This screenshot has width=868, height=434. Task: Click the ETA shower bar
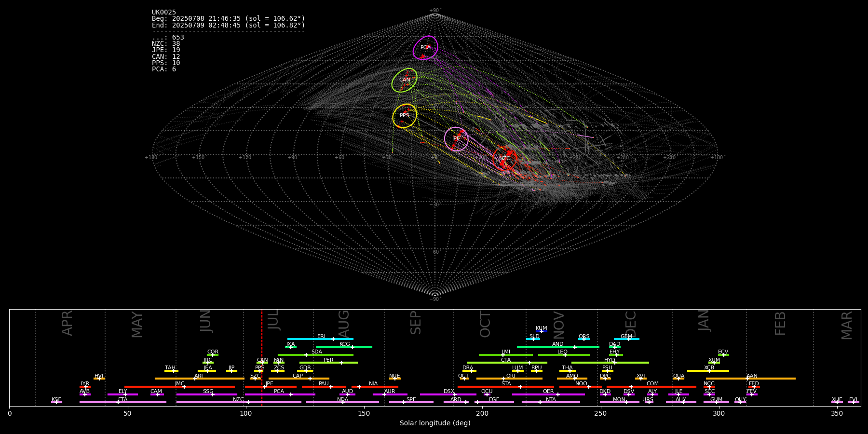[x=123, y=402]
